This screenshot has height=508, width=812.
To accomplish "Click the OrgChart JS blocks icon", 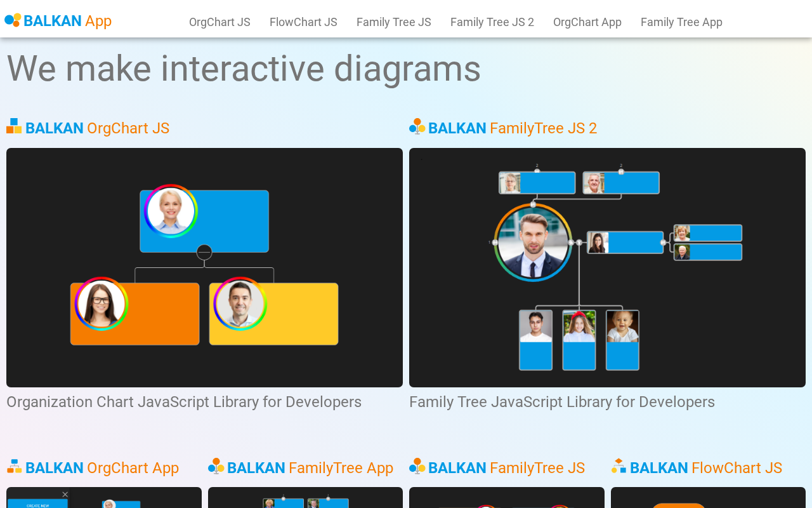I will (14, 126).
